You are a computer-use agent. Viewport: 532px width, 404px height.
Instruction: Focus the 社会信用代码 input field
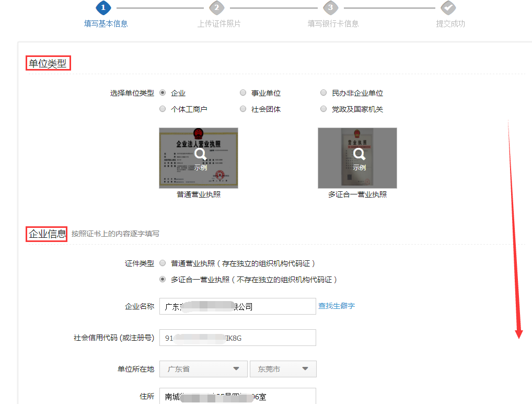(x=237, y=338)
